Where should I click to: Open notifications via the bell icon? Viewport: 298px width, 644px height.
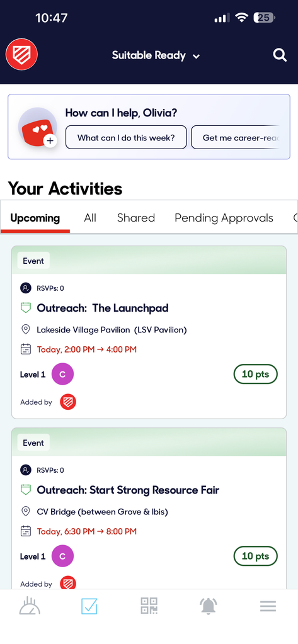tap(209, 606)
